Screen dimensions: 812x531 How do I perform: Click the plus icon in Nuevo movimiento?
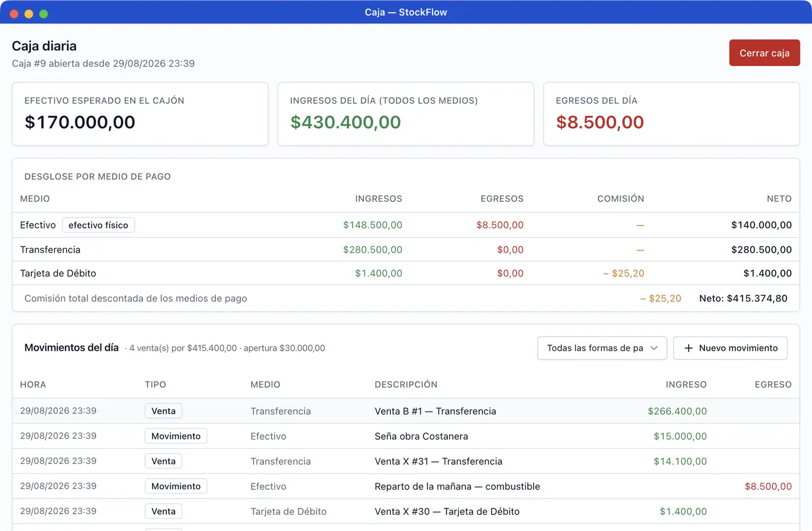pyautogui.click(x=688, y=348)
